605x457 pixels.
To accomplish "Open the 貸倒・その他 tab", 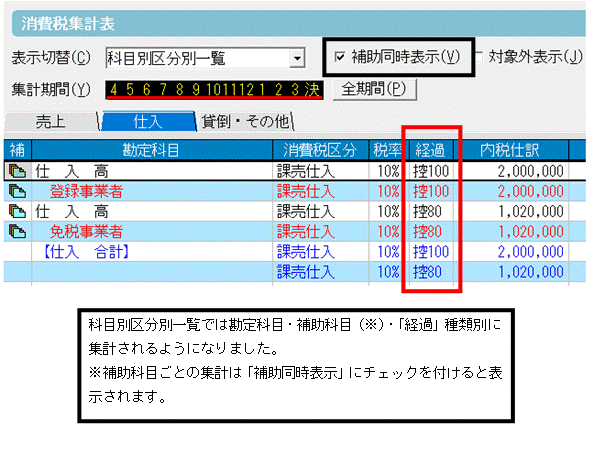I will click(245, 122).
